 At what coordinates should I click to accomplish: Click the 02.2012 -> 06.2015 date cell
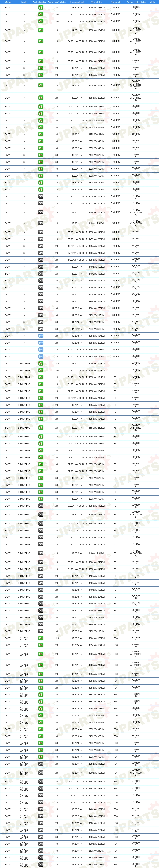77,391
